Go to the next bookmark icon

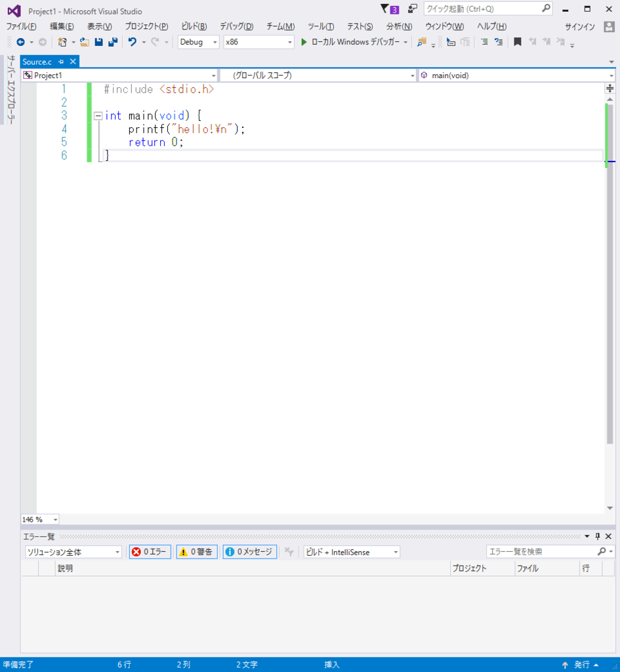pyautogui.click(x=547, y=42)
